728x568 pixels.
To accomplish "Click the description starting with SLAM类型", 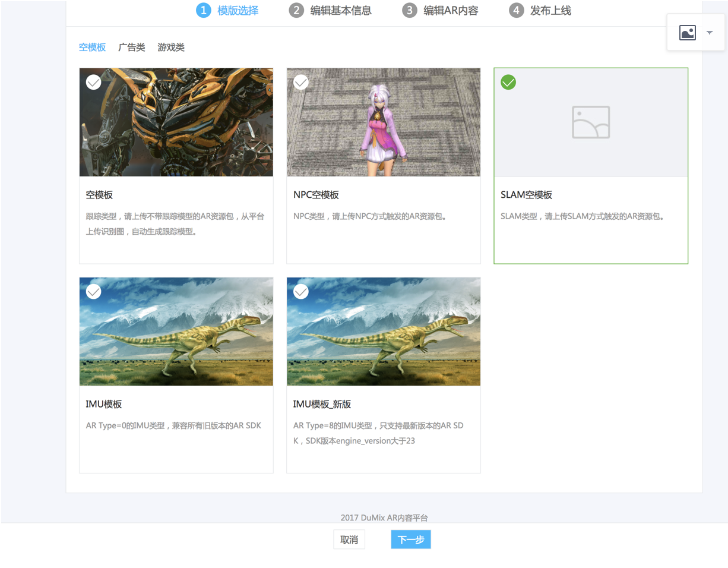I will point(582,216).
